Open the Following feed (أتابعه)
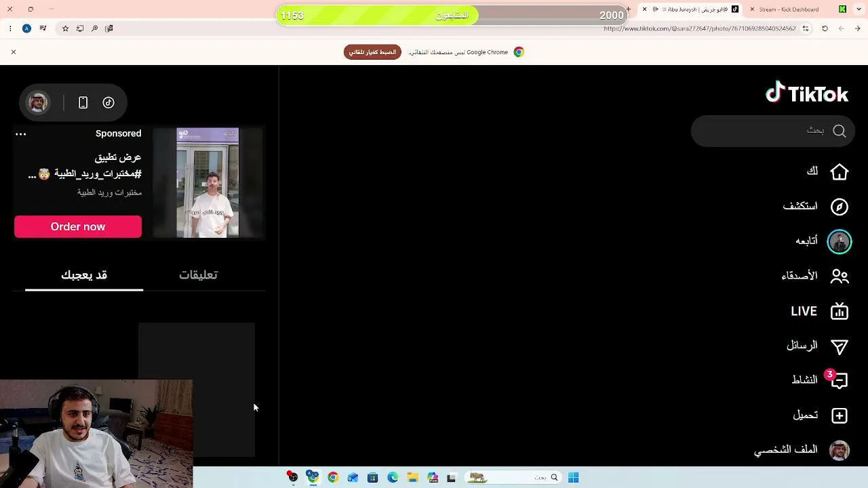 pyautogui.click(x=823, y=241)
